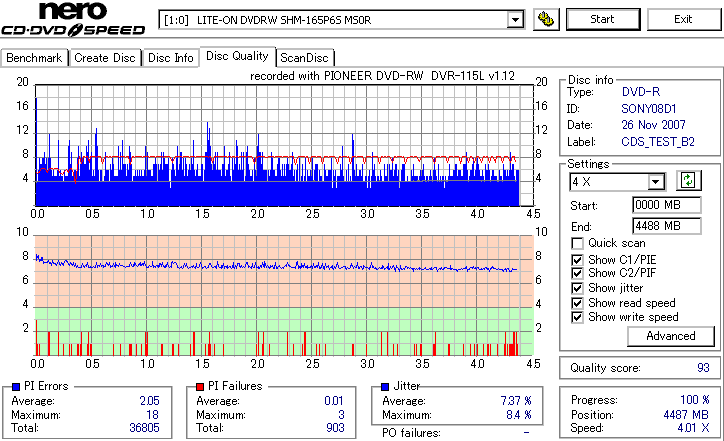Click the PI Failures maximum 3

(341, 415)
